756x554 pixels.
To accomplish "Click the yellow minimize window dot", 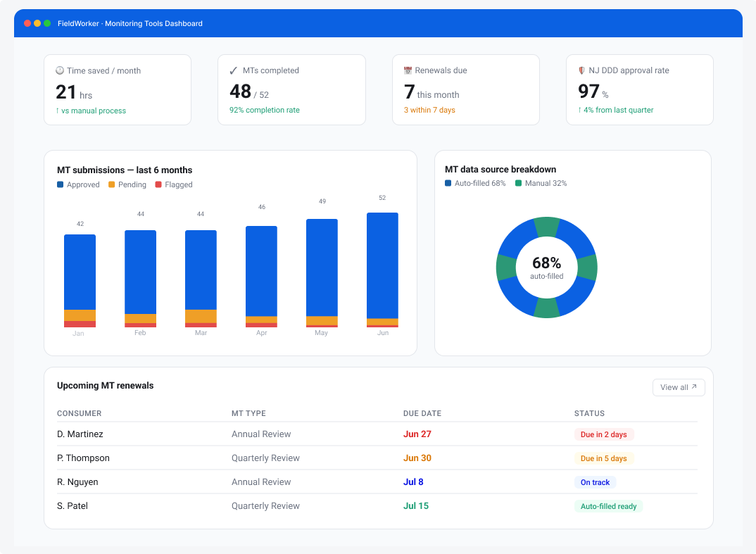I will pos(37,23).
